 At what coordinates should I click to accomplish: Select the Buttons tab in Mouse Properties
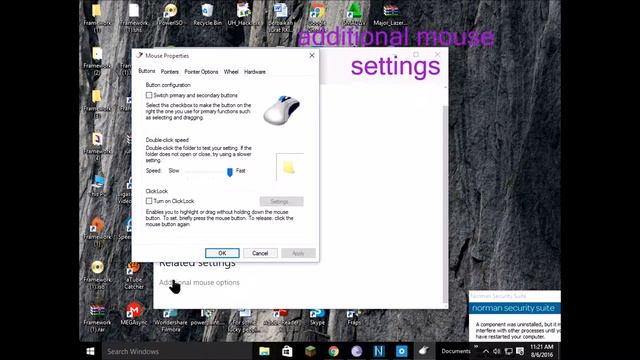(147, 71)
